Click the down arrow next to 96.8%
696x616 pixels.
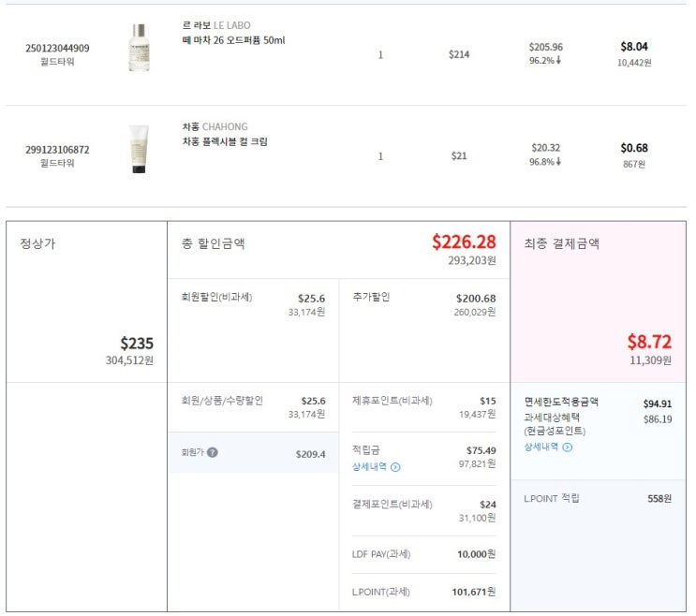pos(558,161)
